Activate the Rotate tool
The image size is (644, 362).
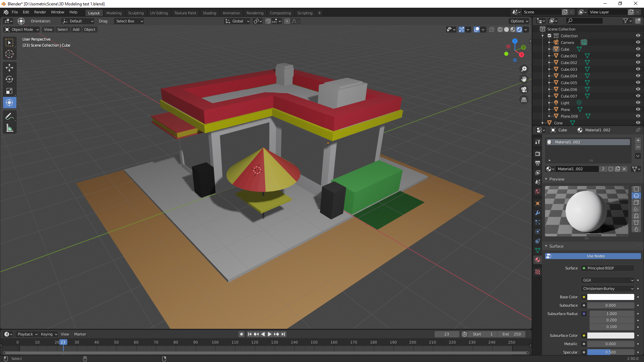click(x=9, y=79)
